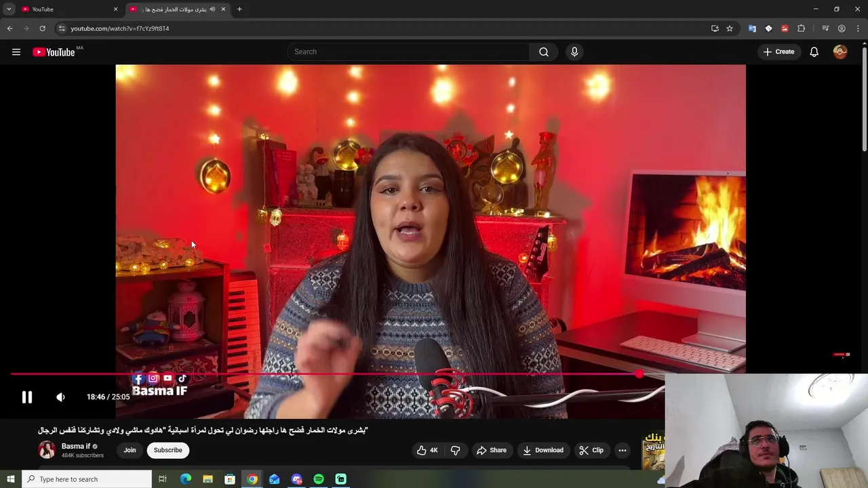
Task: Pause the video
Action: [27, 397]
